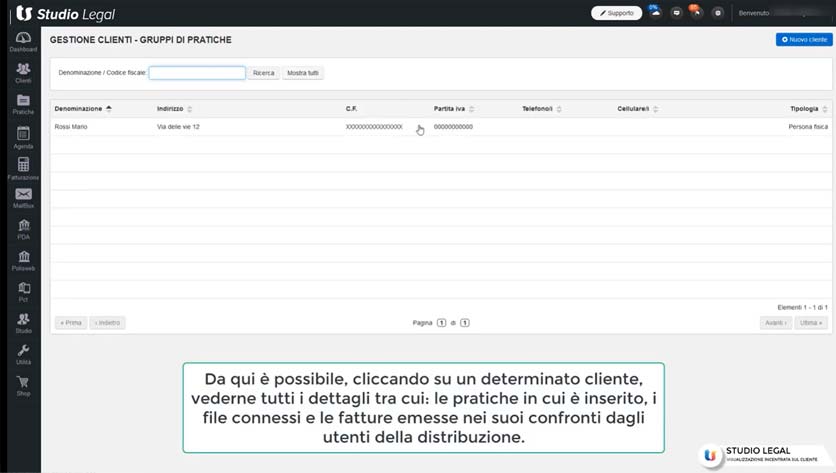Sort by Telefono/i column

tap(542, 109)
